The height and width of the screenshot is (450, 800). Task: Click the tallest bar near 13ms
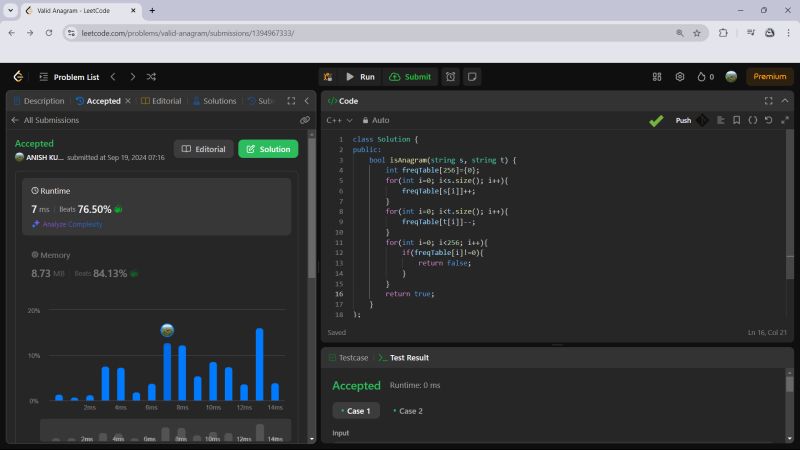260,364
